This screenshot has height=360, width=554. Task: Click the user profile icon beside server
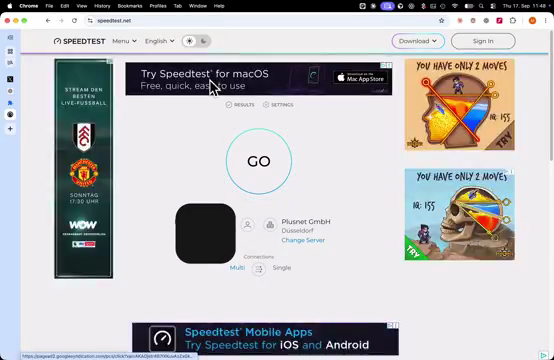tap(248, 225)
